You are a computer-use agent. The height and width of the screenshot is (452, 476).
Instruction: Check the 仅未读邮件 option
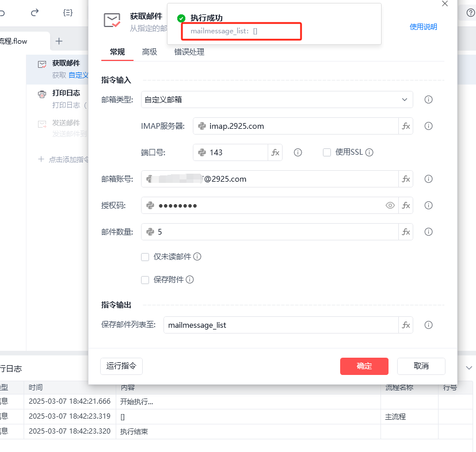(145, 257)
